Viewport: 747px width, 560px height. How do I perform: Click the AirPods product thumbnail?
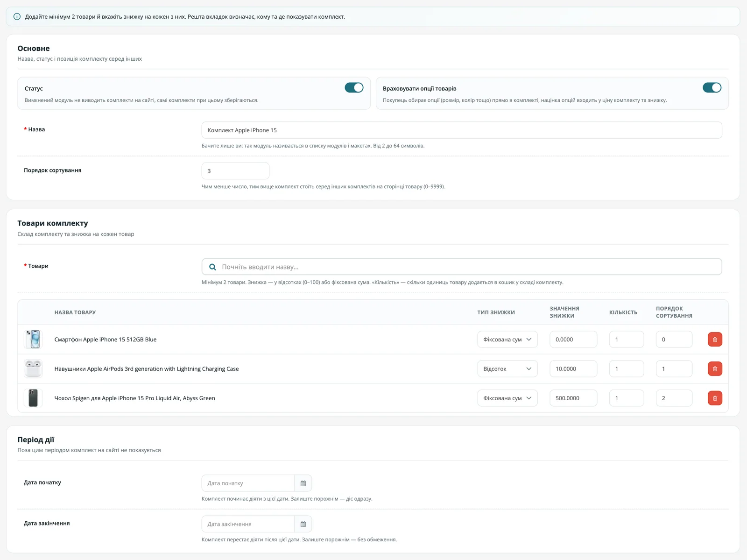[33, 369]
